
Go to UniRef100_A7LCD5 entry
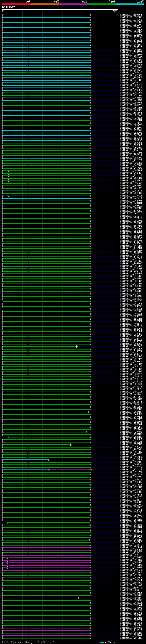131,364
